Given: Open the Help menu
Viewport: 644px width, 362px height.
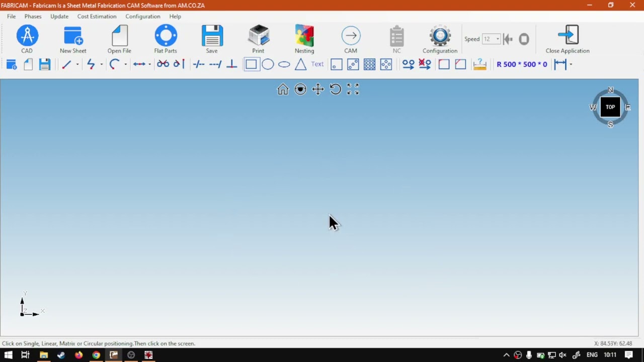Looking at the screenshot, I should [x=175, y=16].
